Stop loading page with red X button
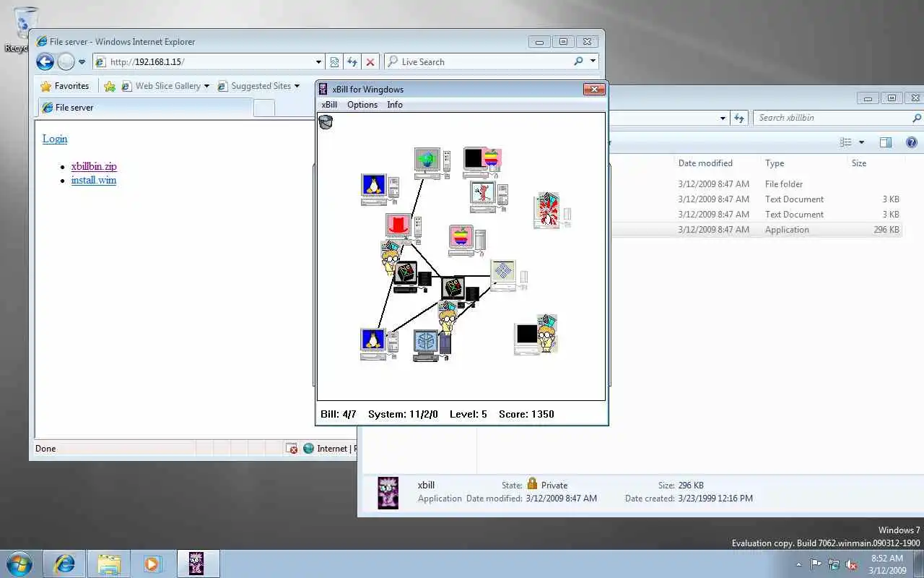Image resolution: width=924 pixels, height=578 pixels. pyautogui.click(x=370, y=62)
